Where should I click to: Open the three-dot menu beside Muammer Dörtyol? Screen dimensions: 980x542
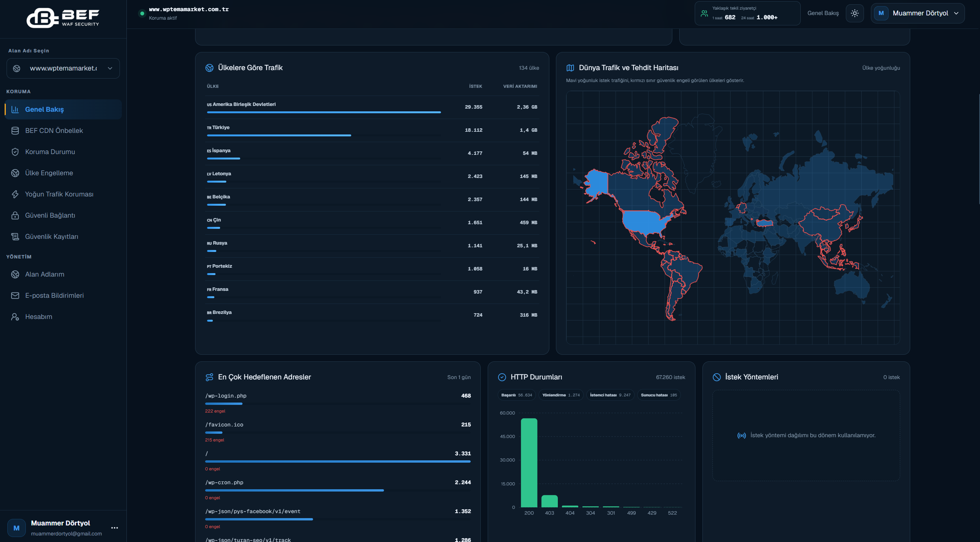click(115, 528)
